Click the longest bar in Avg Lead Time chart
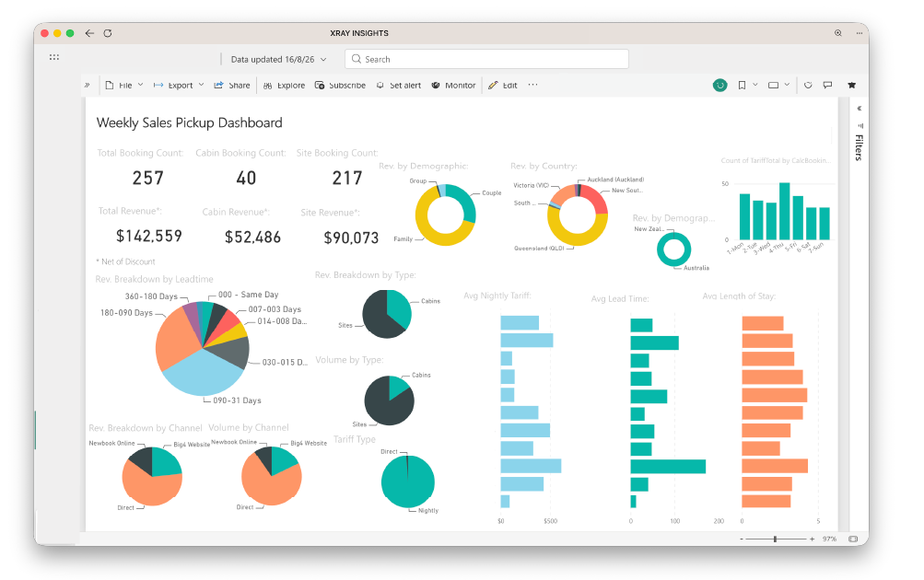Screen dimensions: 924x580 tap(668, 467)
